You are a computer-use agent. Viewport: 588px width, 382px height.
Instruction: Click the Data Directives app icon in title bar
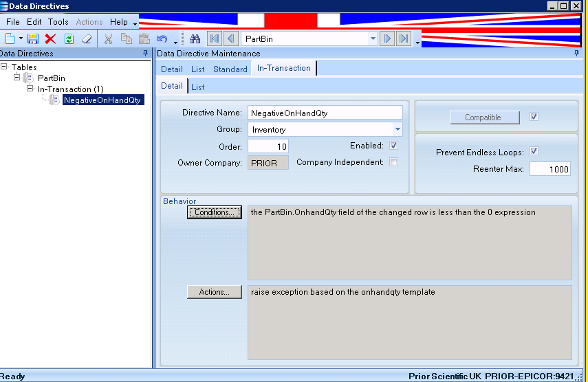point(3,6)
